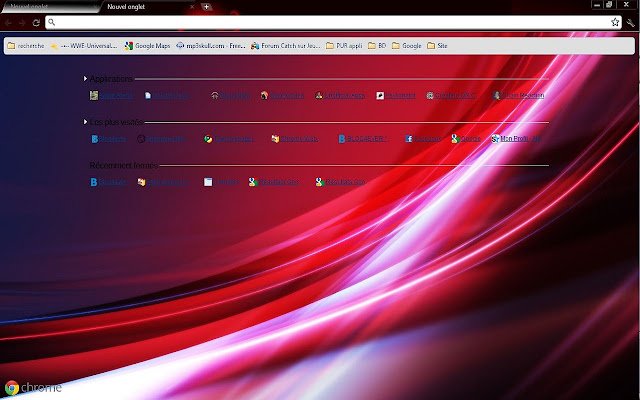Open the Forum Catch sur Jeu bookmark
The height and width of the screenshot is (400, 640).
pos(286,46)
